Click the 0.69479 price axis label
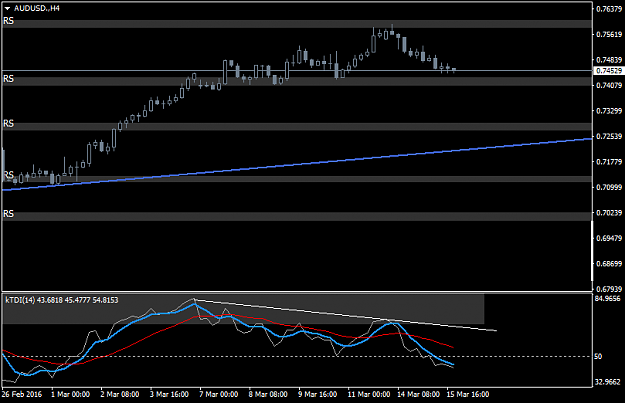 [x=609, y=238]
